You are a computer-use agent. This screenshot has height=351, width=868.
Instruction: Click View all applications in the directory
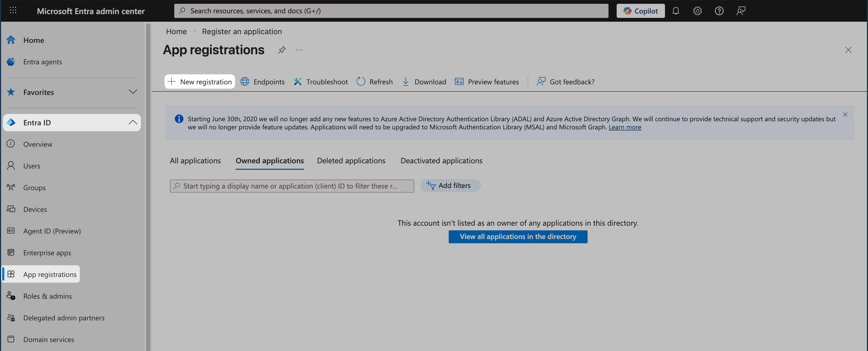click(518, 237)
